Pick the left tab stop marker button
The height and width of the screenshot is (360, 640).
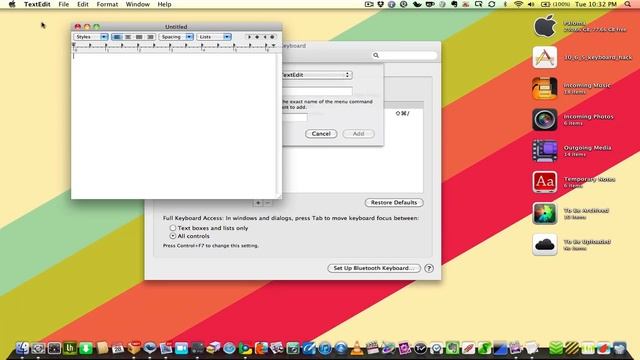(249, 37)
